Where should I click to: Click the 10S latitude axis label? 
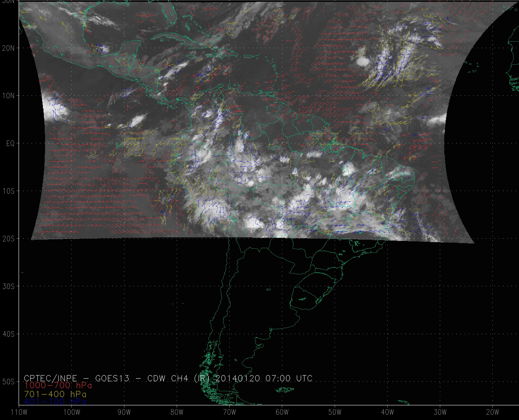tap(9, 191)
